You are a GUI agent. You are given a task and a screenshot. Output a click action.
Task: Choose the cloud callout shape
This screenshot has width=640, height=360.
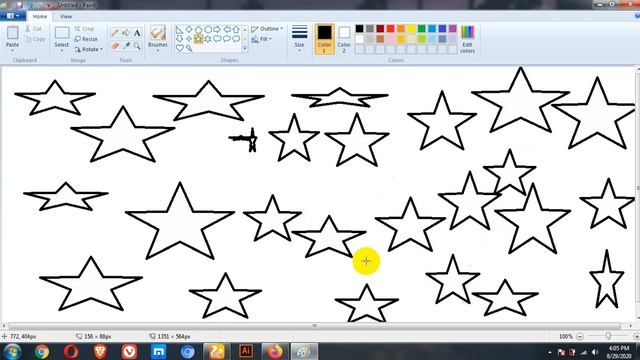pos(236,39)
